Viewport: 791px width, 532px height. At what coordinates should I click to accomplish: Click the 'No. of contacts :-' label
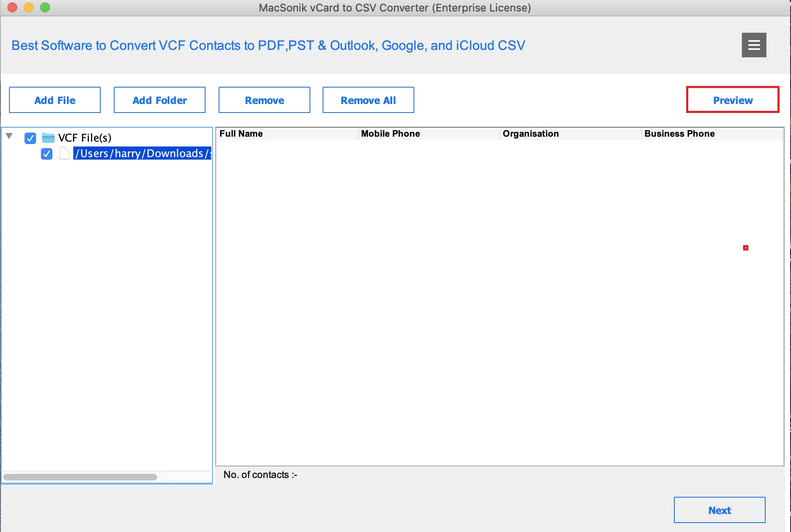[x=260, y=475]
